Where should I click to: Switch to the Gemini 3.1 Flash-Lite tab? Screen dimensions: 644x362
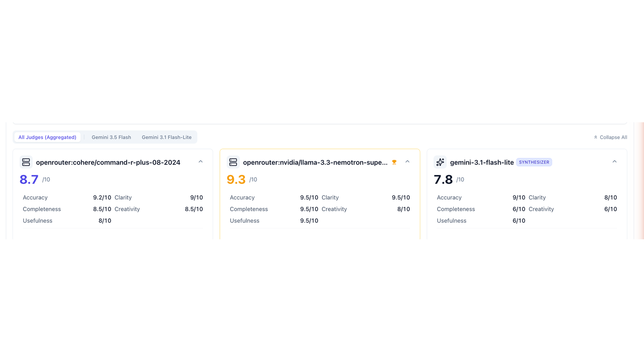(x=167, y=137)
